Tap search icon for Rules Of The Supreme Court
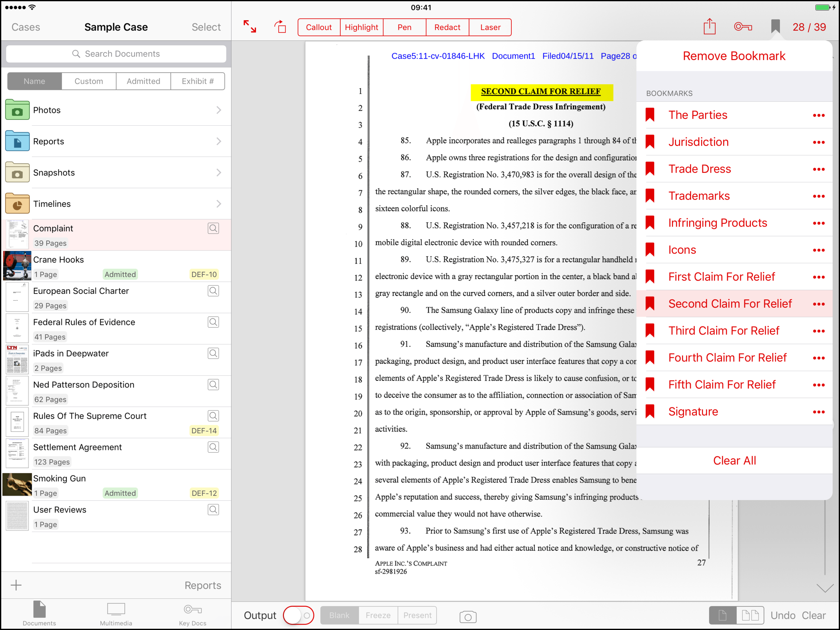This screenshot has width=840, height=630. [213, 415]
